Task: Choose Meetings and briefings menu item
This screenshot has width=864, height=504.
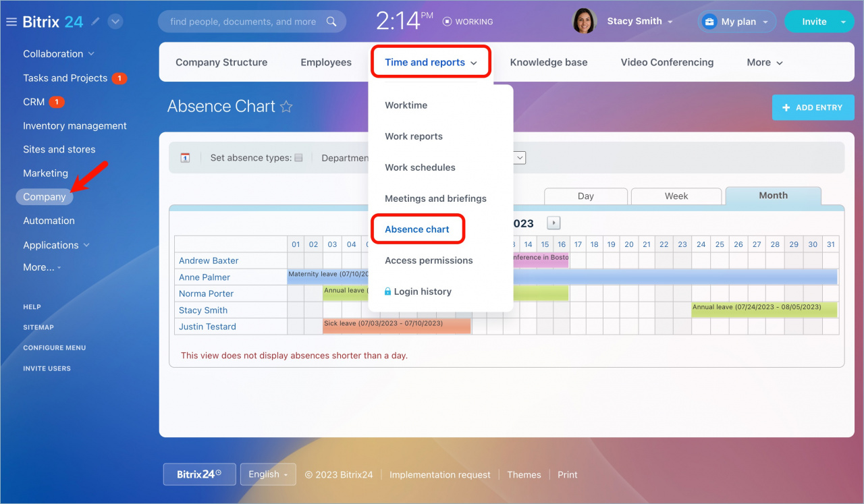Action: pos(435,198)
